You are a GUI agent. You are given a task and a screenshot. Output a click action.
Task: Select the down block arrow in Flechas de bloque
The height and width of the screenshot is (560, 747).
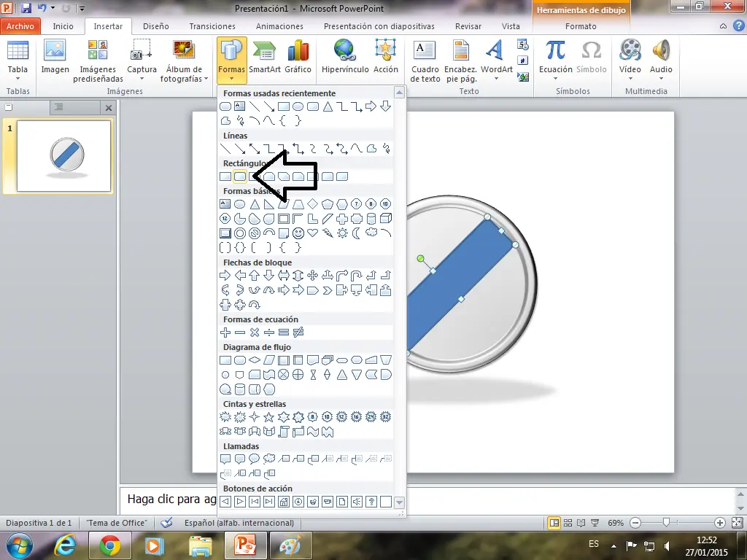[268, 275]
